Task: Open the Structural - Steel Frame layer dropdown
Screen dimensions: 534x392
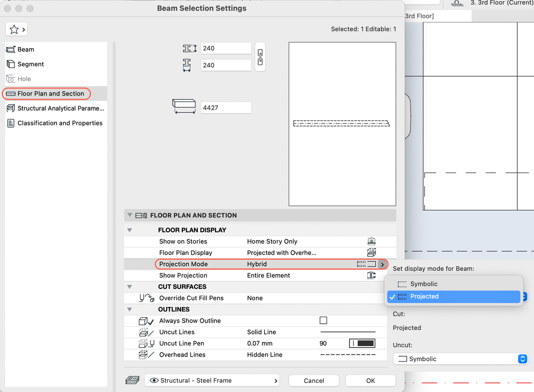Action: 212,380
